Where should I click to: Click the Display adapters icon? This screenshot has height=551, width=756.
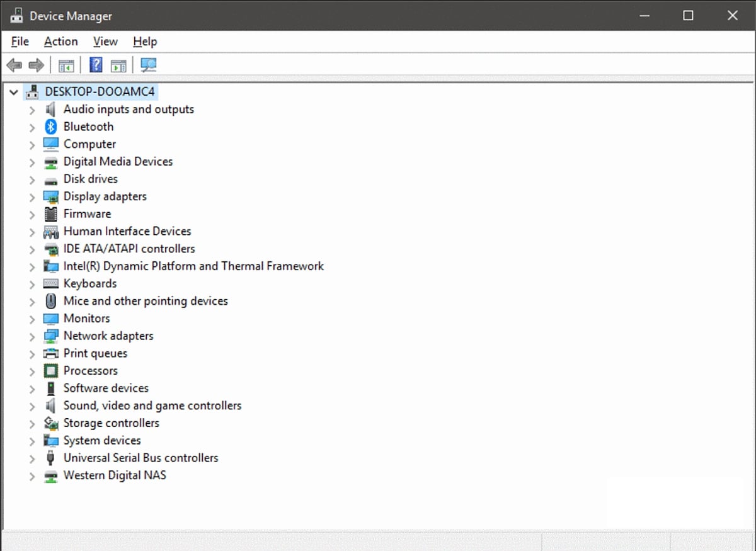[51, 196]
